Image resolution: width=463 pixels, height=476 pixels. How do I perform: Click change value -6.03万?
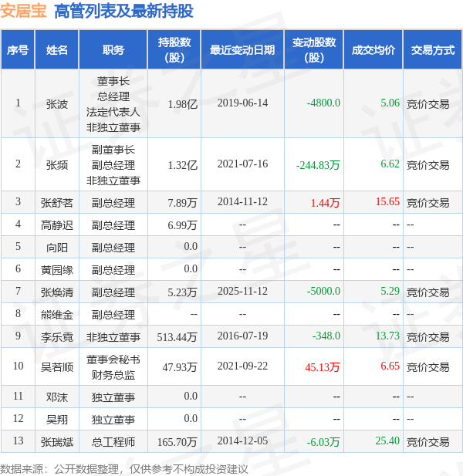pyautogui.click(x=323, y=442)
